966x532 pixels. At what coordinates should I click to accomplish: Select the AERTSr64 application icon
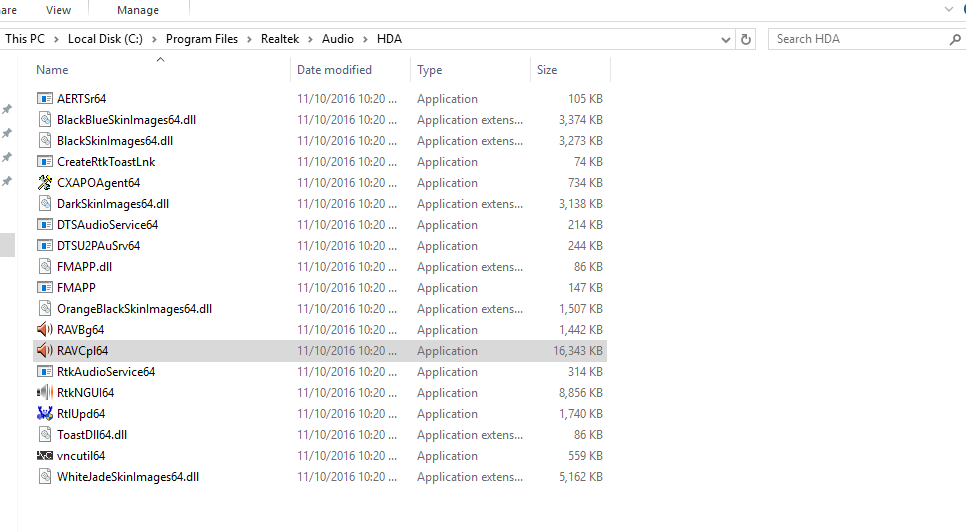pos(44,99)
